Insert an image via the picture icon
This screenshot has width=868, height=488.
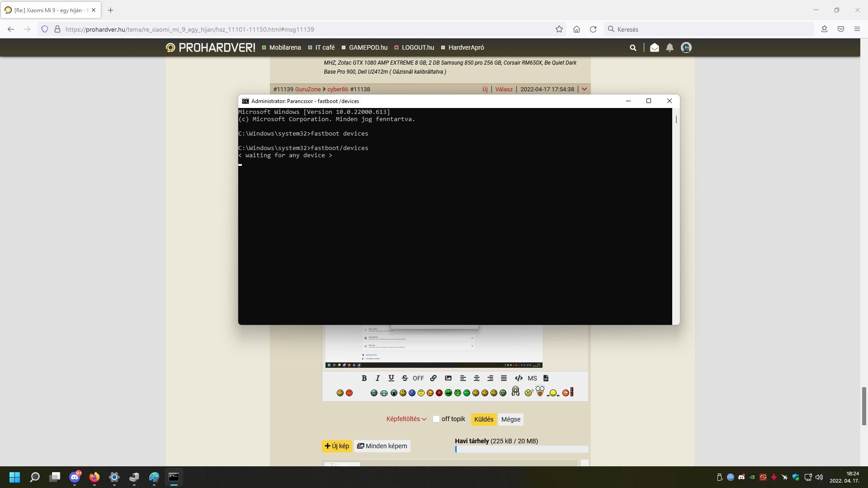point(448,378)
